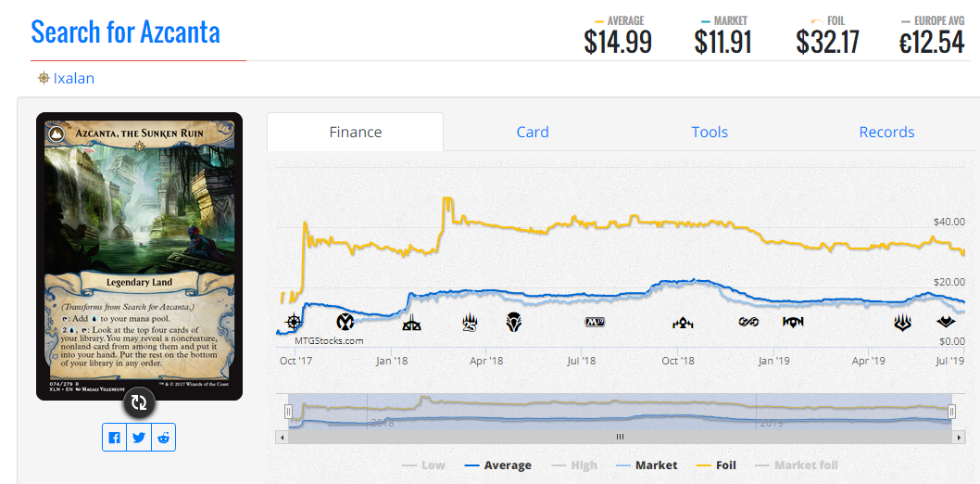Viewport: 980px width, 484px height.
Task: Click the Dominaria set symbol on chart
Action: tap(514, 322)
